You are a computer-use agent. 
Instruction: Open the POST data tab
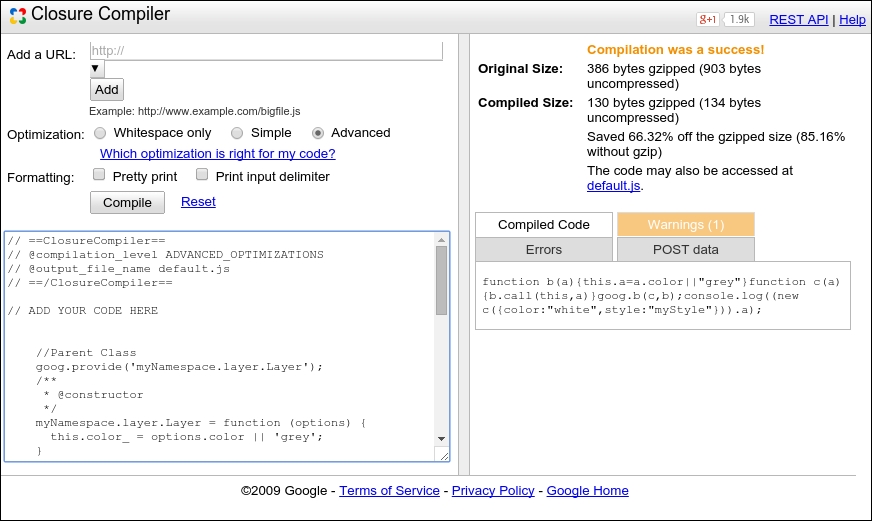click(685, 249)
